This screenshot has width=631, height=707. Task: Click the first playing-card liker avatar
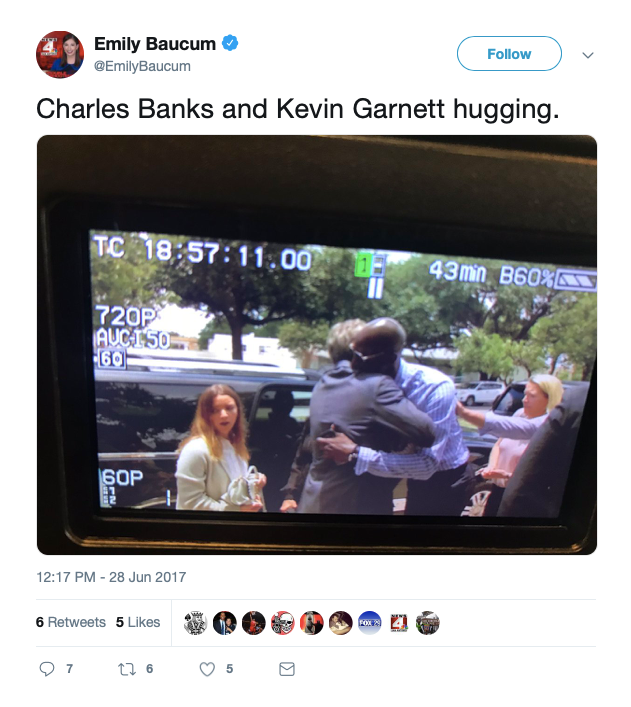tap(196, 623)
